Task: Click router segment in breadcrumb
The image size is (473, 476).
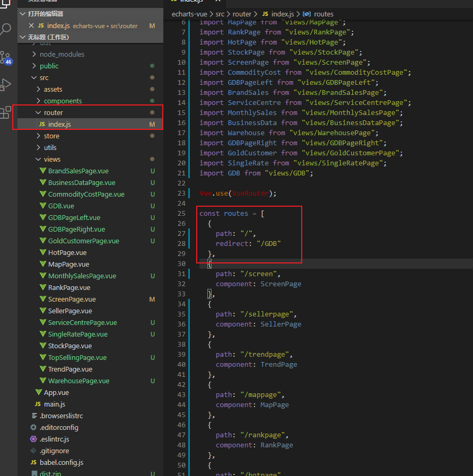Action: click(x=242, y=14)
